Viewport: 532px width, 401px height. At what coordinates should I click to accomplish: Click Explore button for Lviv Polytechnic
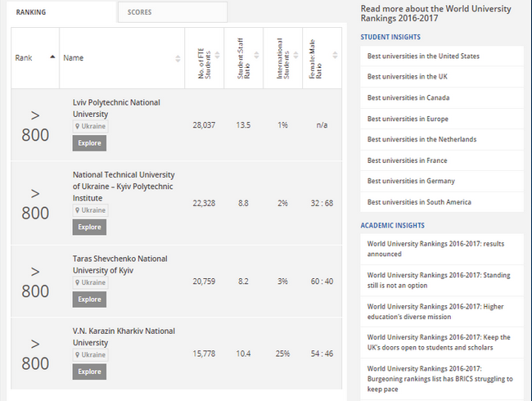coord(89,143)
